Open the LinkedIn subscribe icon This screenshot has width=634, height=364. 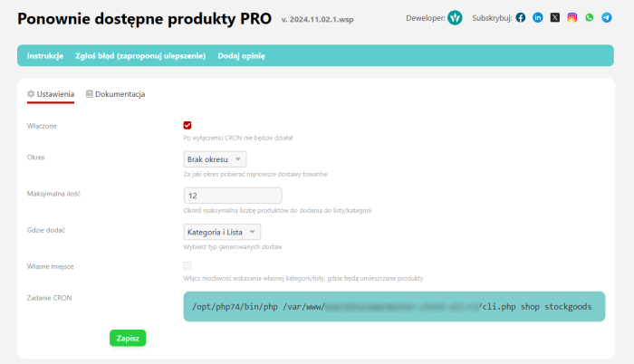coord(538,17)
